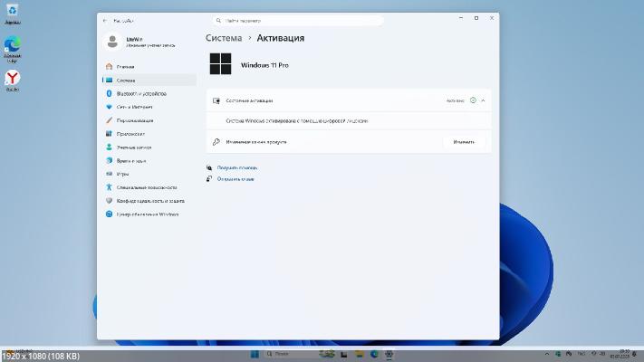Open the Microsoft Edge desktop shortcut
This screenshot has height=362, width=644.
point(13,49)
